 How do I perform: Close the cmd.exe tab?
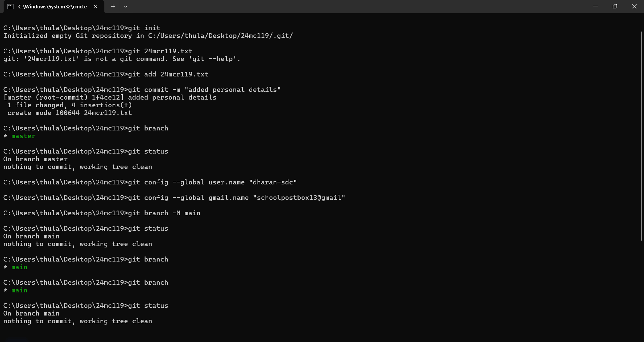95,6
